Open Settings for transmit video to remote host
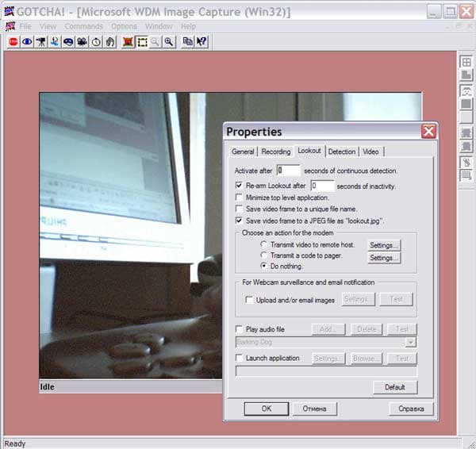Screen dimensions: 476x449 click(384, 245)
